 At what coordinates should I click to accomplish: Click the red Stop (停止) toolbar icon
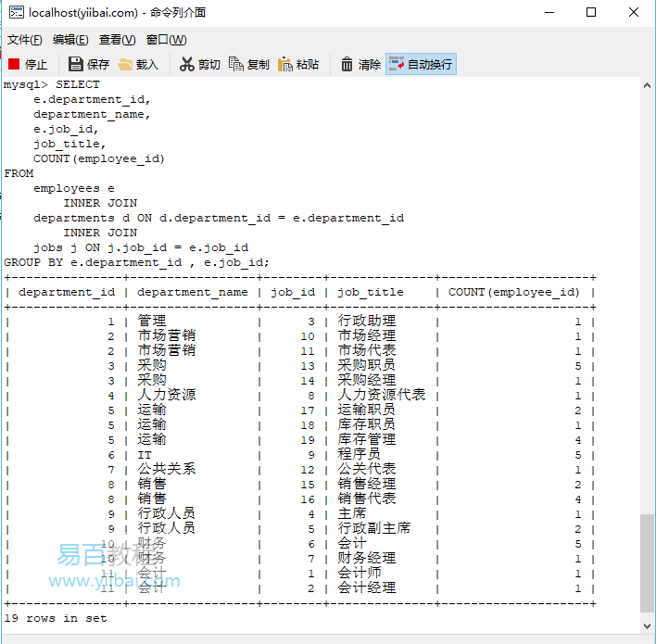click(x=14, y=64)
